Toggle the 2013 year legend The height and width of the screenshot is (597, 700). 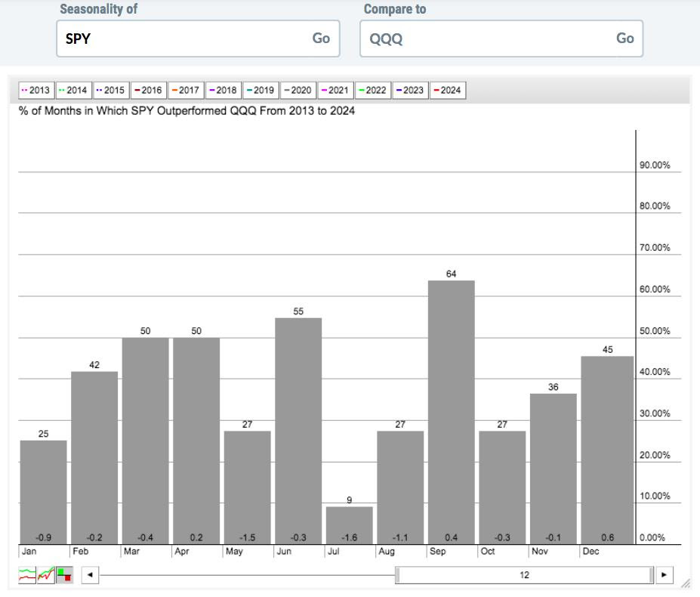[36, 90]
